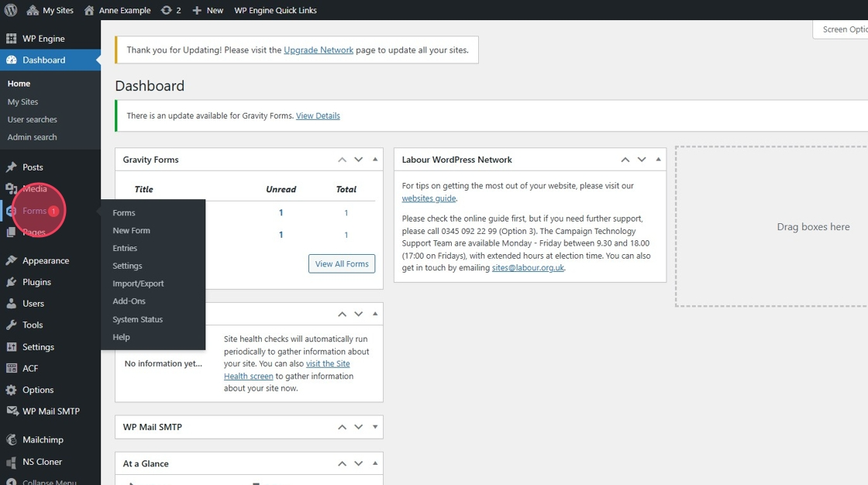Click the Users person icon

coord(11,304)
